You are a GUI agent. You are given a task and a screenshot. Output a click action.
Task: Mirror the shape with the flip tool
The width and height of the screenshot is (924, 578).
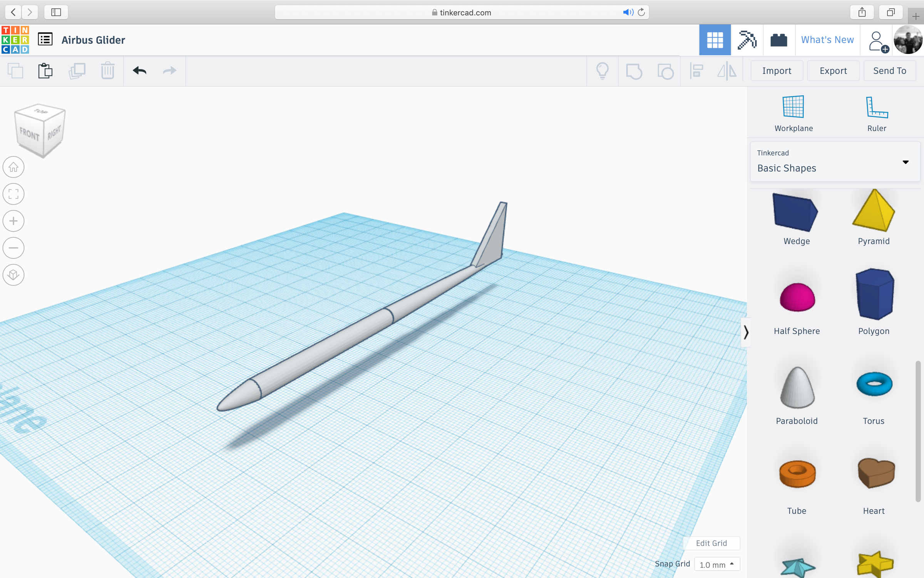click(x=726, y=71)
